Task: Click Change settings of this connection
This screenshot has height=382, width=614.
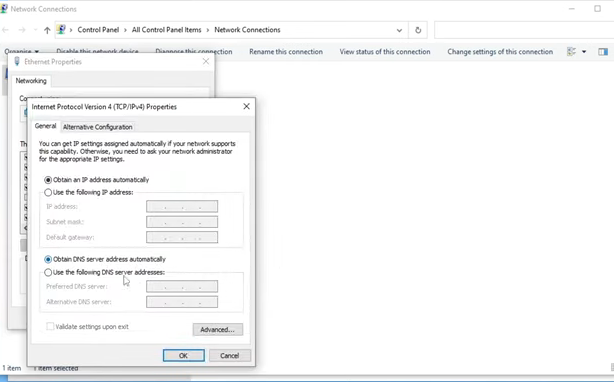Action: pyautogui.click(x=500, y=52)
